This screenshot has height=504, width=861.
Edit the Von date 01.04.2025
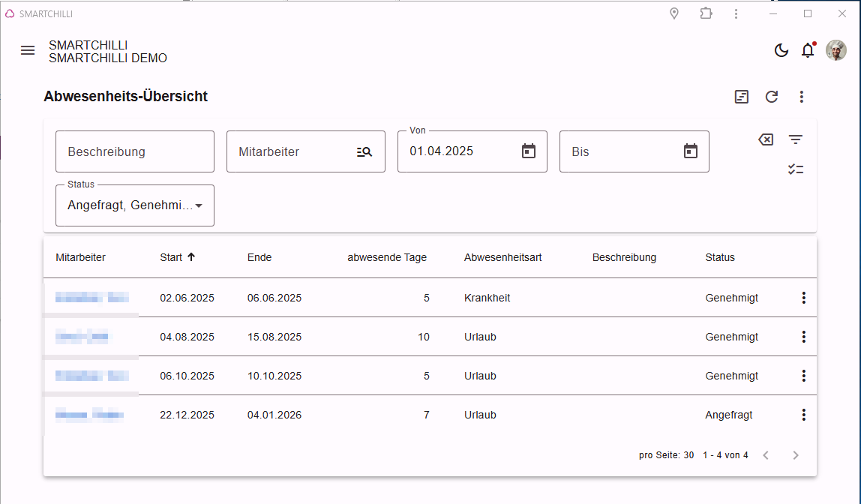click(x=441, y=151)
